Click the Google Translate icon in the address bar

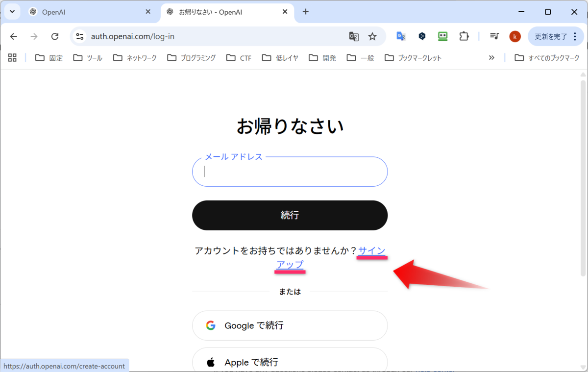(353, 36)
